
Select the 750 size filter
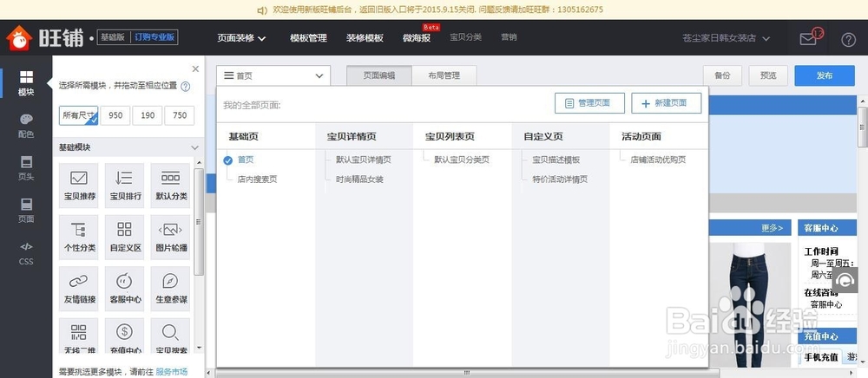point(180,115)
